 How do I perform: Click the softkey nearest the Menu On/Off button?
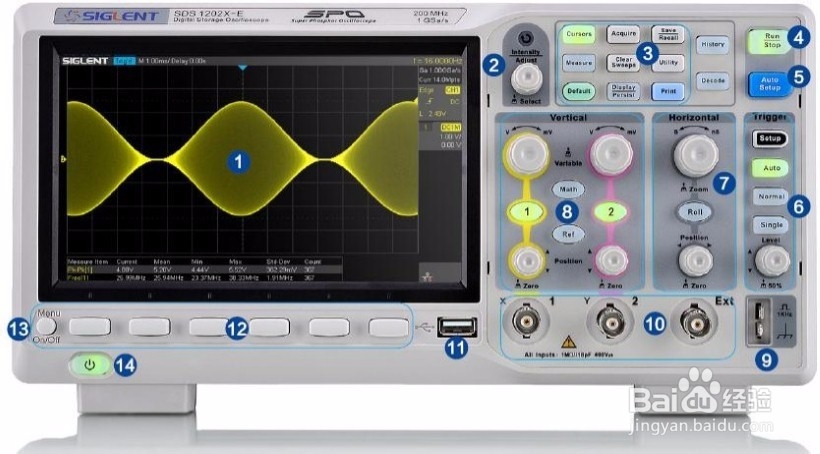90,327
